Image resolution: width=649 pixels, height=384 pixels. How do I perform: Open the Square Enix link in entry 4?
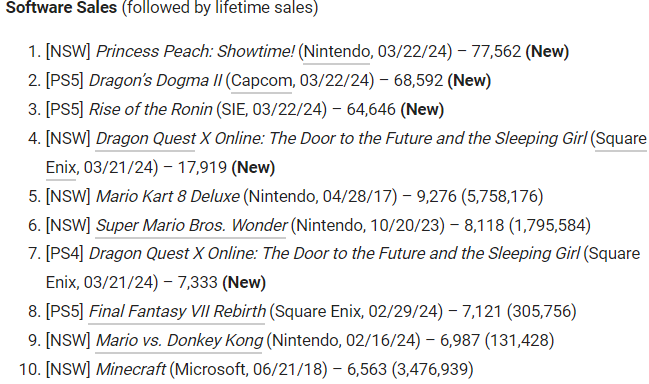[x=620, y=139]
